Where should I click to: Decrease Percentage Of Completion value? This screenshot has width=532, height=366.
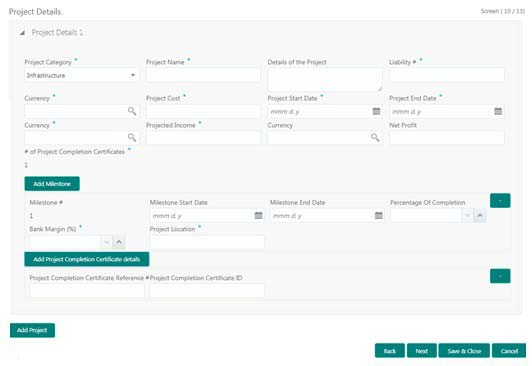[467, 216]
